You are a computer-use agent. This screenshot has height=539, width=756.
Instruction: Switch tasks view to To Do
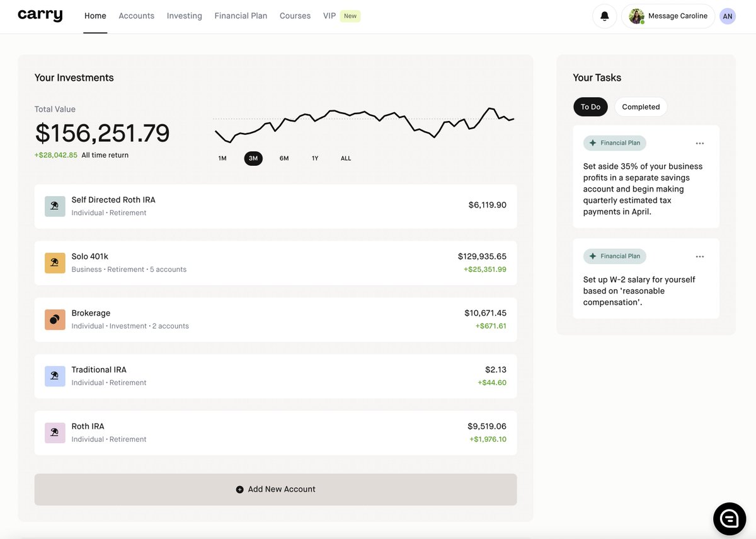pyautogui.click(x=590, y=107)
